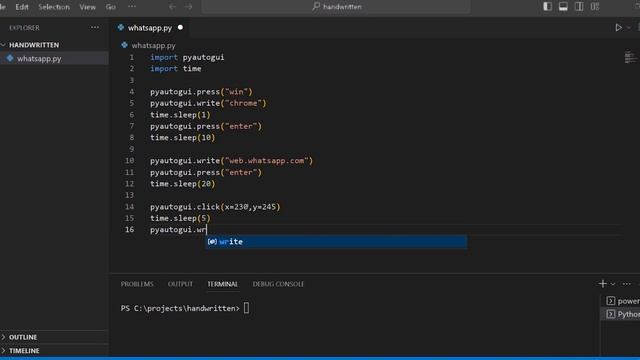Image resolution: width=640 pixels, height=360 pixels.
Task: Open the run options dropdown arrow
Action: (x=629, y=28)
